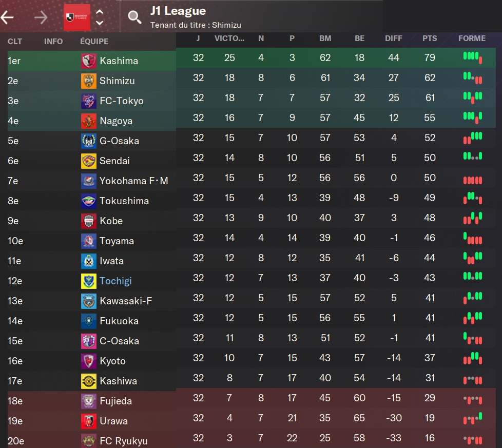Expand the competition up-down chevron selector
Screen dimensions: 502x448
tap(100, 17)
